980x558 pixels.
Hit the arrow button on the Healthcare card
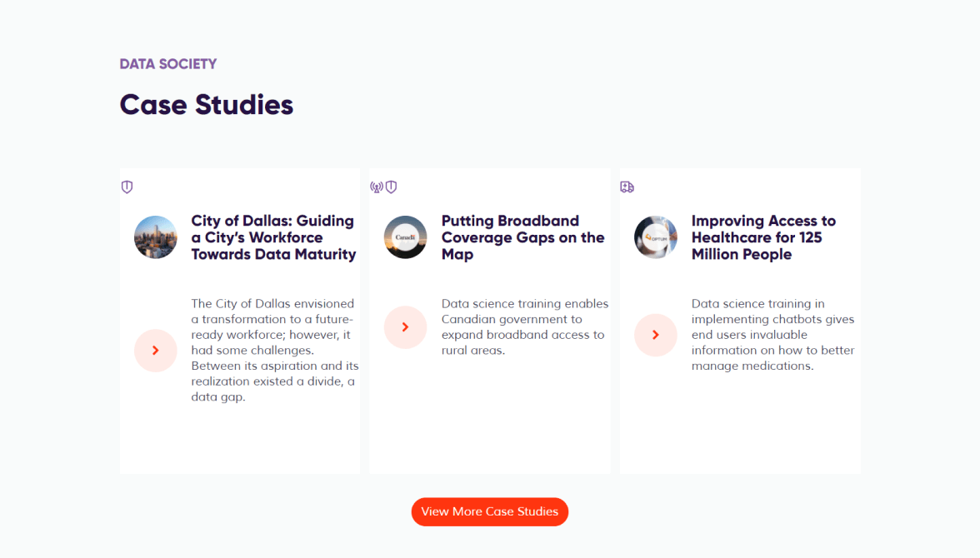click(x=656, y=335)
